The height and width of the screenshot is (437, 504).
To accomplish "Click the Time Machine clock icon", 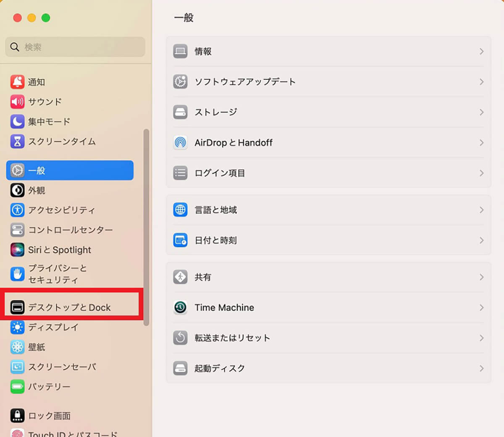I will coord(180,307).
